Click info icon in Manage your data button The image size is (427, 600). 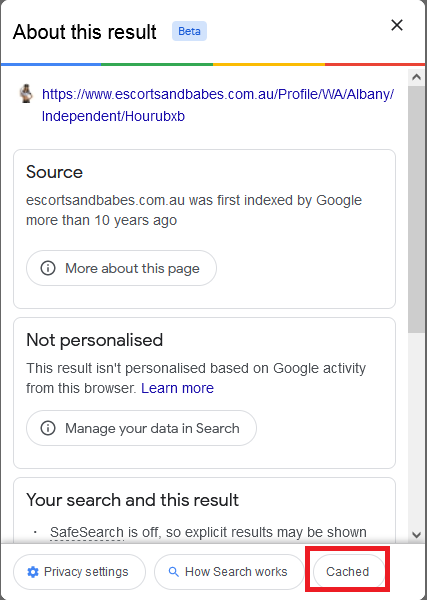48,428
